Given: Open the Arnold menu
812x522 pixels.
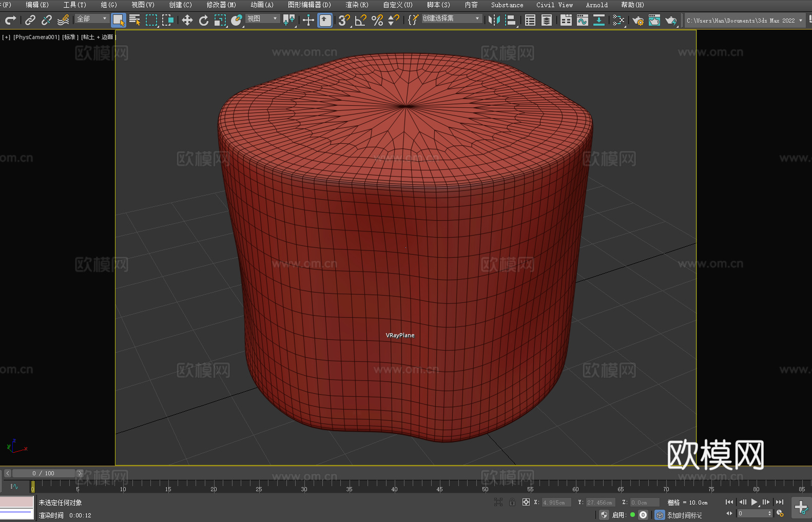Looking at the screenshot, I should click(x=596, y=5).
